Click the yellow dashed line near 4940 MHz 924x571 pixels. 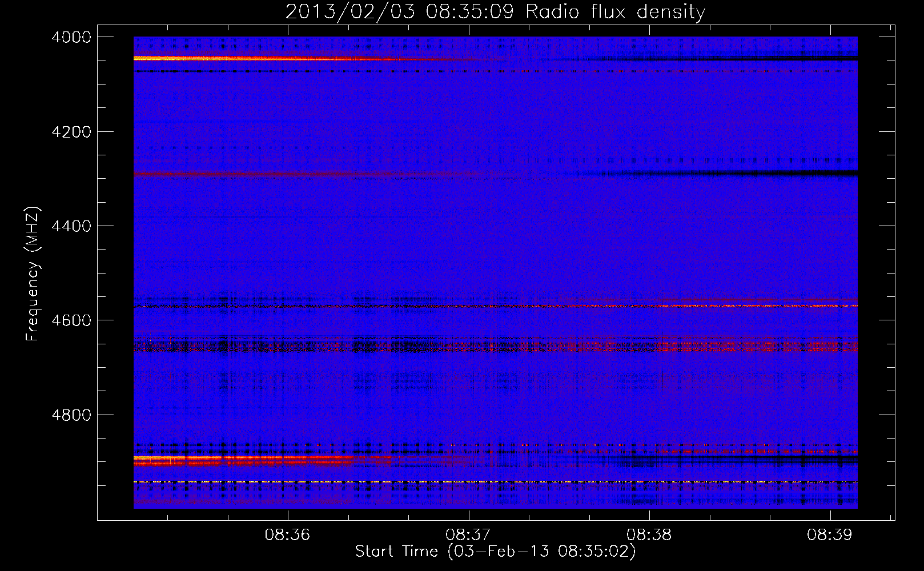point(495,482)
